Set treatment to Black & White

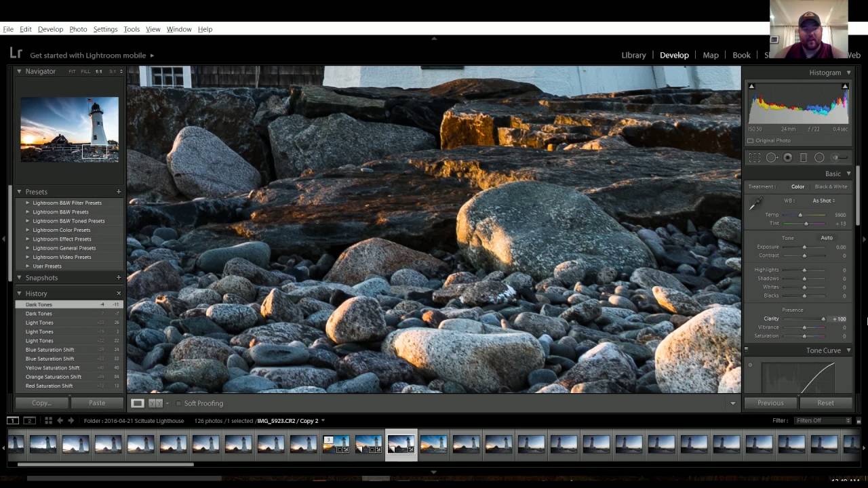click(x=831, y=187)
